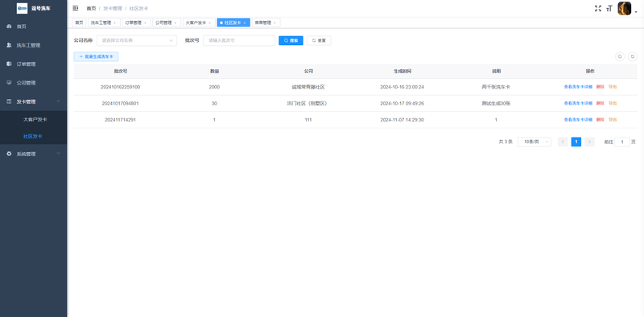The height and width of the screenshot is (317, 644).
Task: Click the previous page arrow
Action: [563, 142]
